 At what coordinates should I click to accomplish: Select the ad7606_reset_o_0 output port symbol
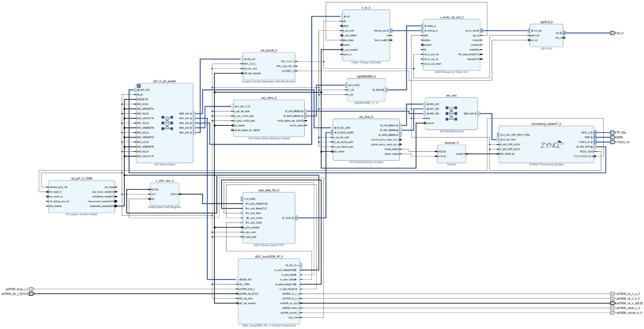point(613,308)
